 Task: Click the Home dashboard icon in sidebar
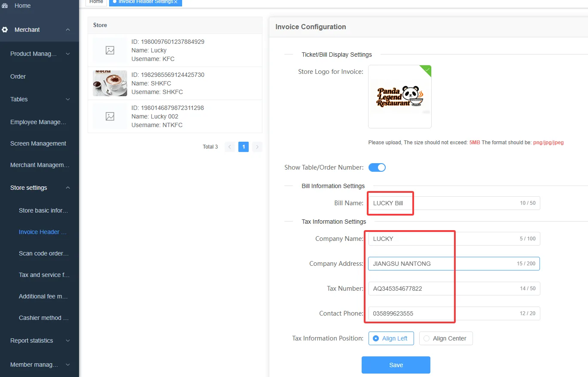(5, 6)
